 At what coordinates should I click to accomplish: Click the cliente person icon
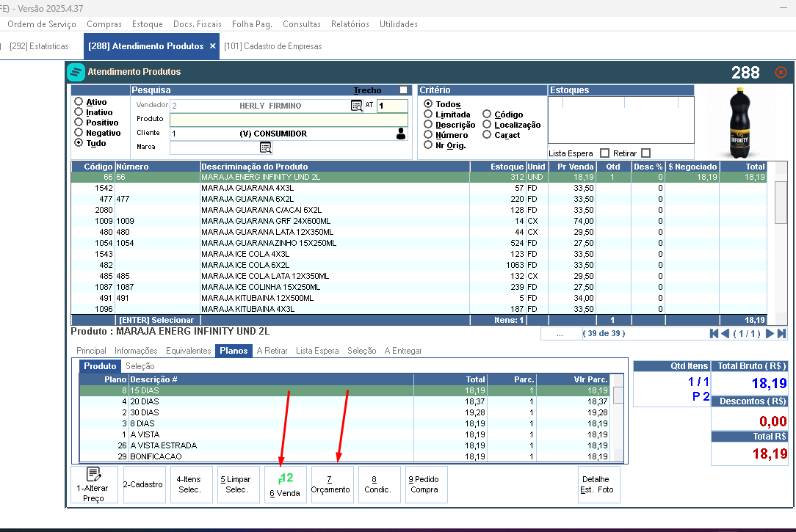pyautogui.click(x=400, y=134)
